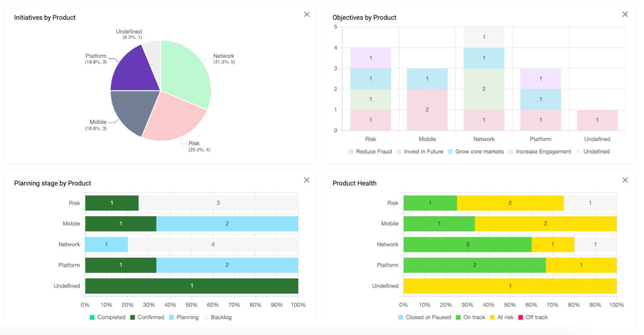644x335 pixels.
Task: Click Network column's green segment labeled 2
Action: (484, 89)
